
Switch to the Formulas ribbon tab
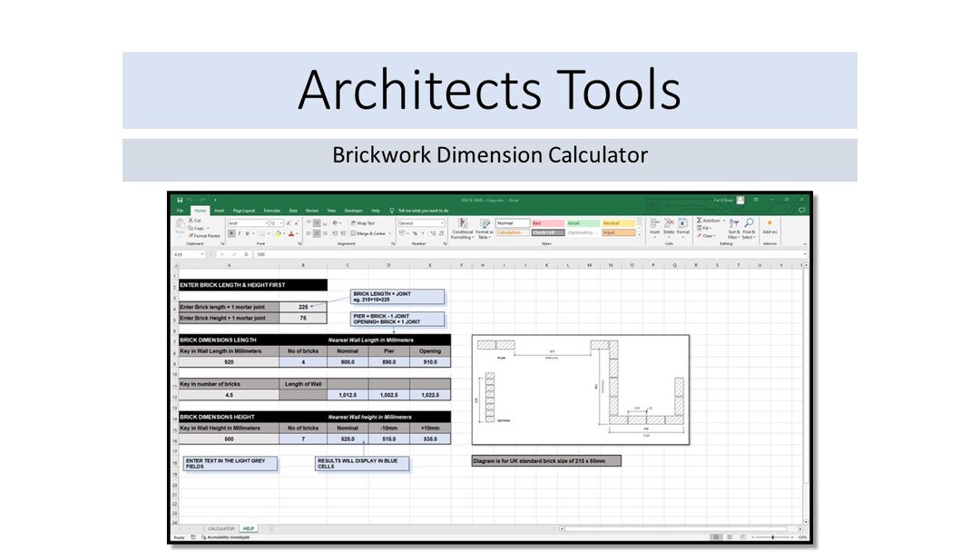272,210
